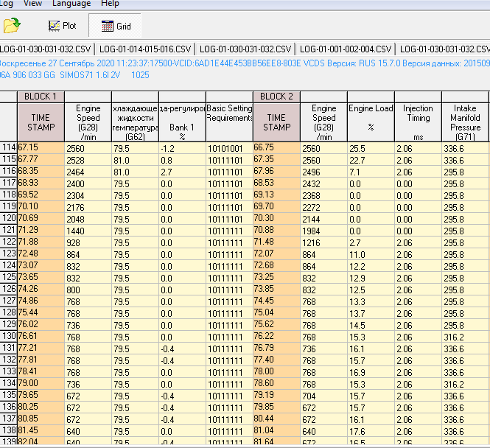Click engine speed cell 1440
Viewport: 490px width, 448px height.
tap(88, 231)
